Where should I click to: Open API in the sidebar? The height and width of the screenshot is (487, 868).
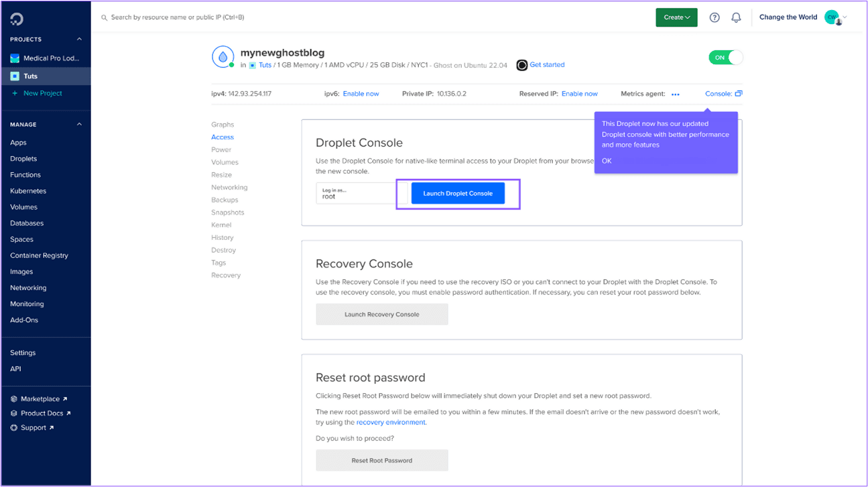pyautogui.click(x=15, y=368)
